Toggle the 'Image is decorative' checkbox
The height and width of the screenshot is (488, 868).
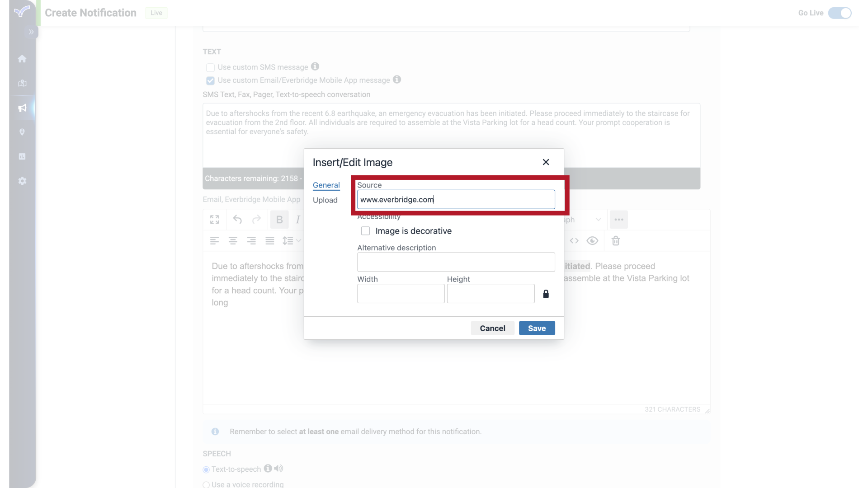click(365, 230)
